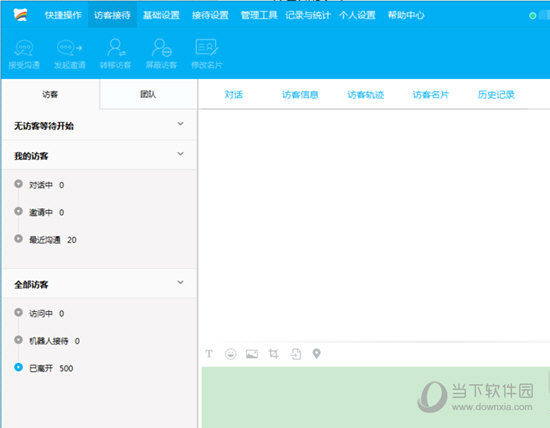Collapse the 无访客等待开始 section chevron

click(x=180, y=123)
